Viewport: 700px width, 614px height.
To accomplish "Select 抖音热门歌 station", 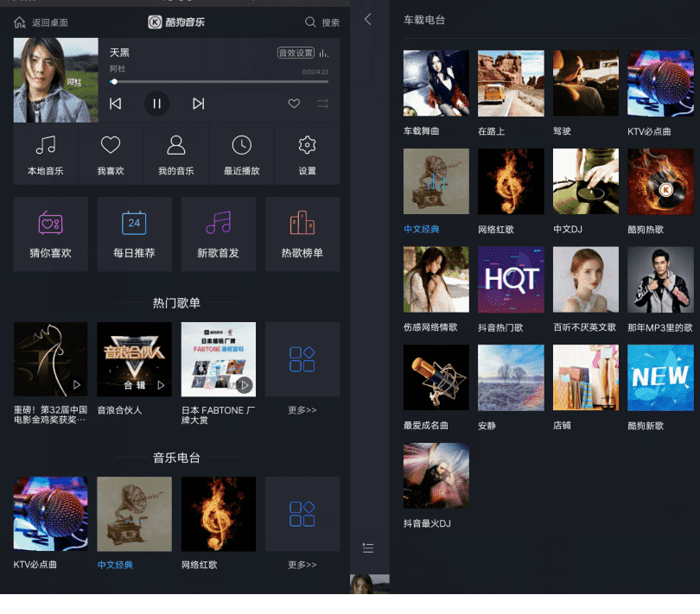I will (x=511, y=279).
